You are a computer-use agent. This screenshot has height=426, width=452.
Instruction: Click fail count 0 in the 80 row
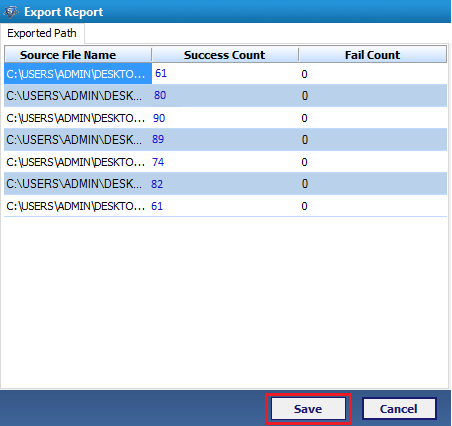[305, 96]
